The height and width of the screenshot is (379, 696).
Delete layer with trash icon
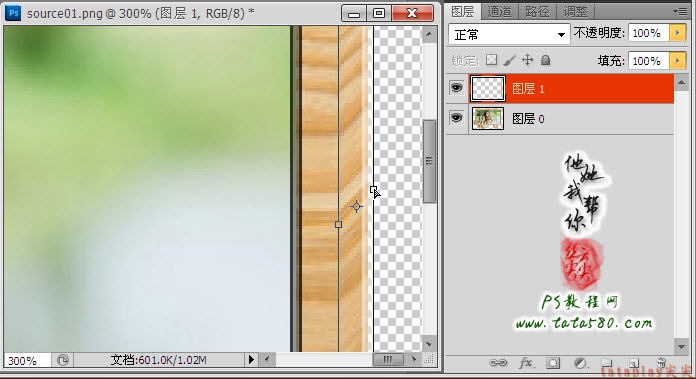(x=661, y=363)
